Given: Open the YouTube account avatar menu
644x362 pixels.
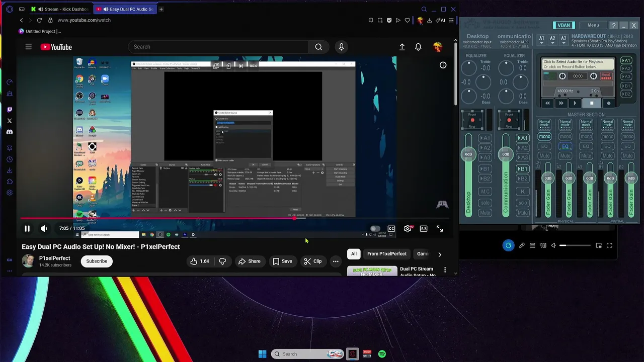Looking at the screenshot, I should click(438, 47).
